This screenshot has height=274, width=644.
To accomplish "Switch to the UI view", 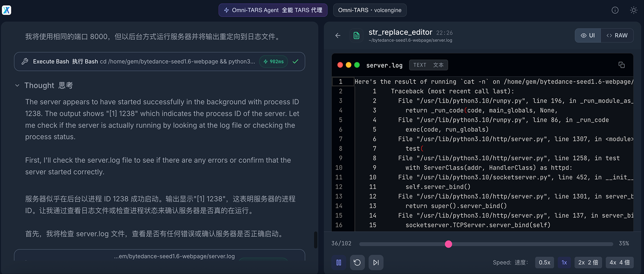I will coord(588,35).
